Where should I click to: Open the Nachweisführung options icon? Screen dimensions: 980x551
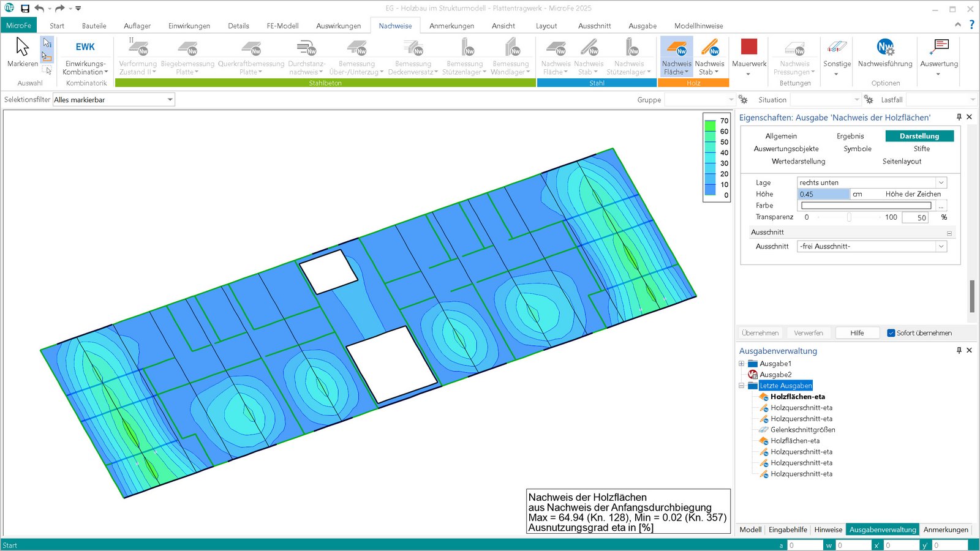point(885,47)
